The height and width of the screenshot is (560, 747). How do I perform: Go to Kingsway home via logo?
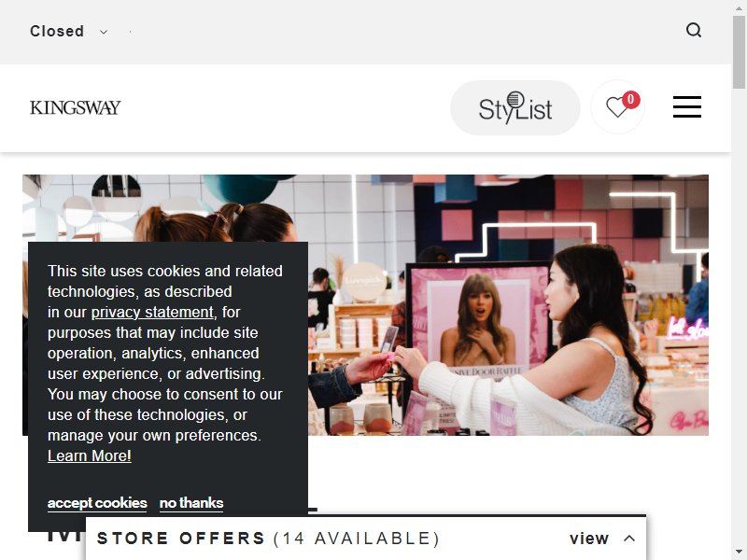point(76,107)
